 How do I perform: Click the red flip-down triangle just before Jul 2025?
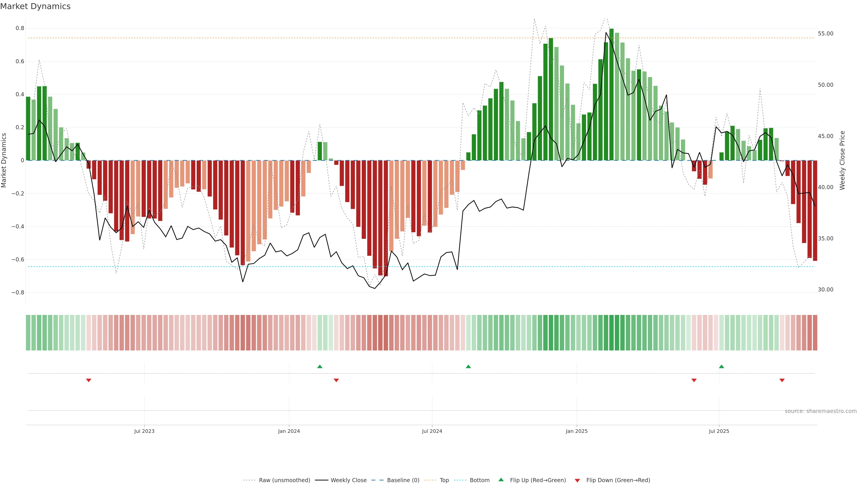[694, 380]
